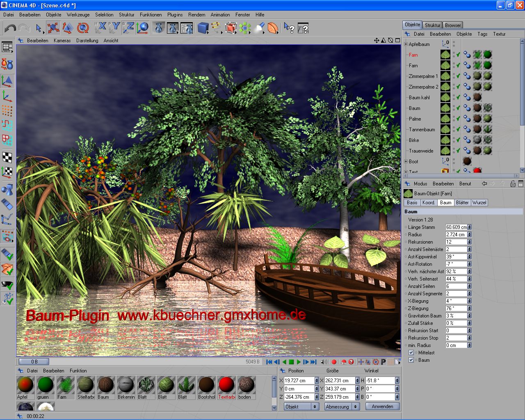Select the Rotate tool icon
The height and width of the screenshot is (420, 525).
pos(82,28)
